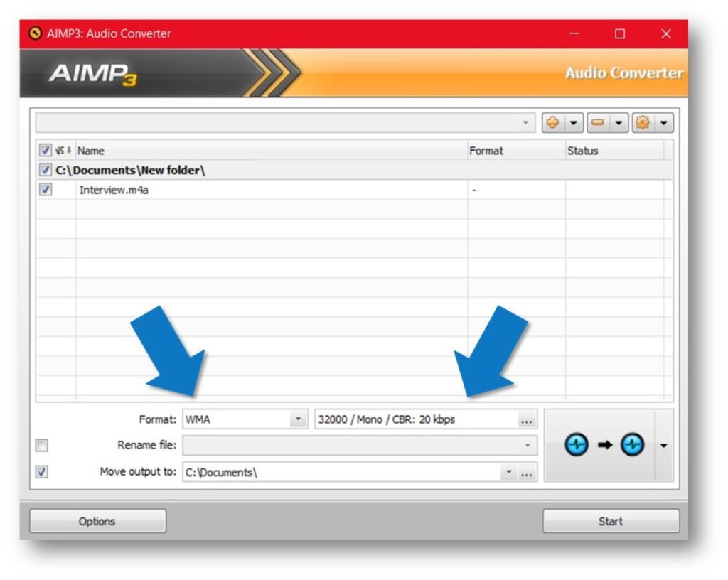The height and width of the screenshot is (580, 728).
Task: Maximize the Audio Converter window
Action: [x=620, y=34]
